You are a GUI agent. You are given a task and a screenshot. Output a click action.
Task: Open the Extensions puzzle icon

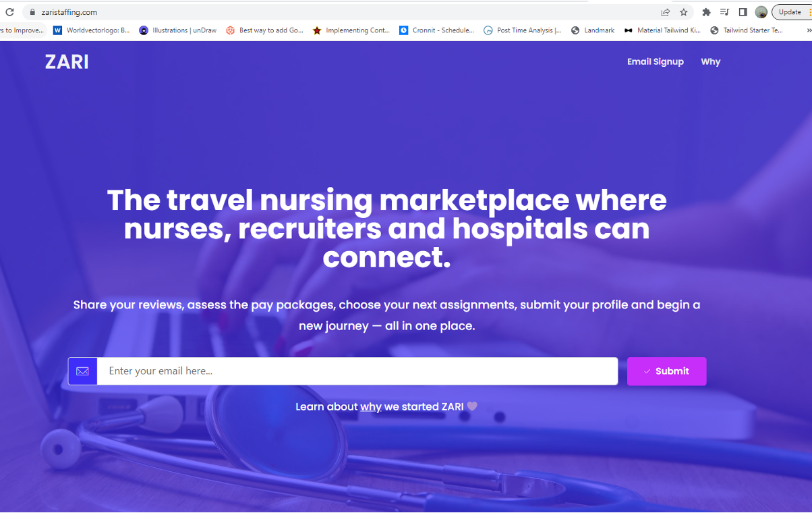click(706, 12)
